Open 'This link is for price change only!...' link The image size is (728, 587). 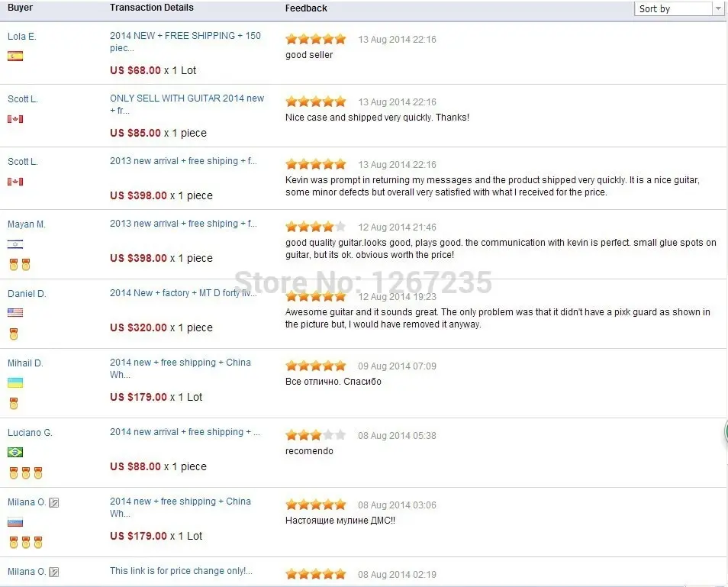pyautogui.click(x=181, y=571)
